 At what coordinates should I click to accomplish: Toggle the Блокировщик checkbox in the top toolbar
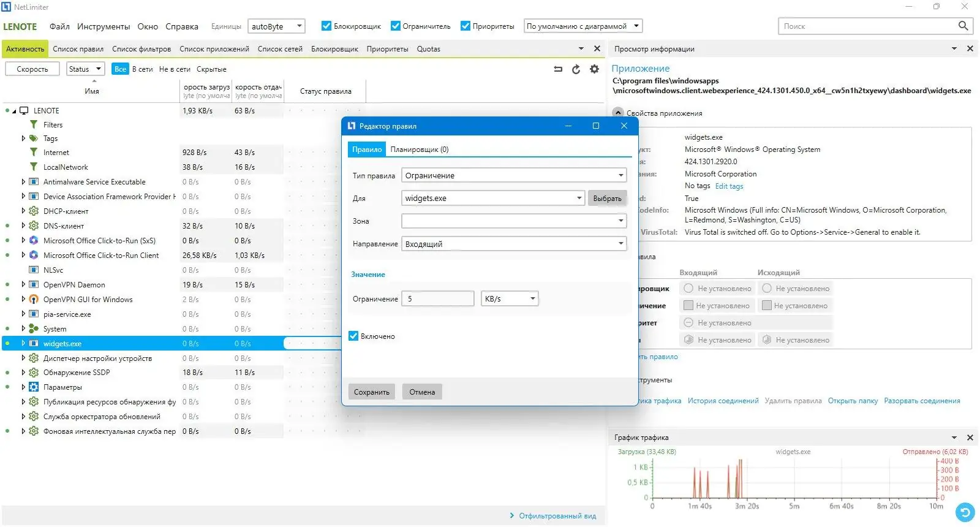[x=326, y=26]
